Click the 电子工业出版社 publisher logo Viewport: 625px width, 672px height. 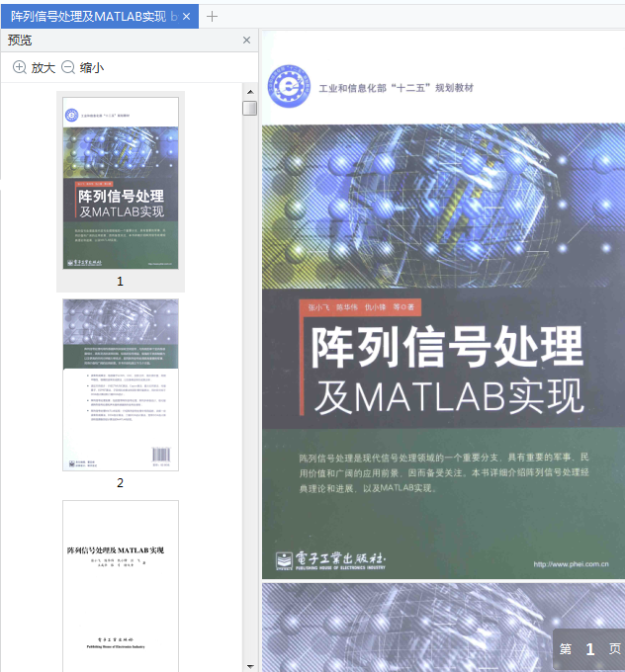tap(330, 560)
